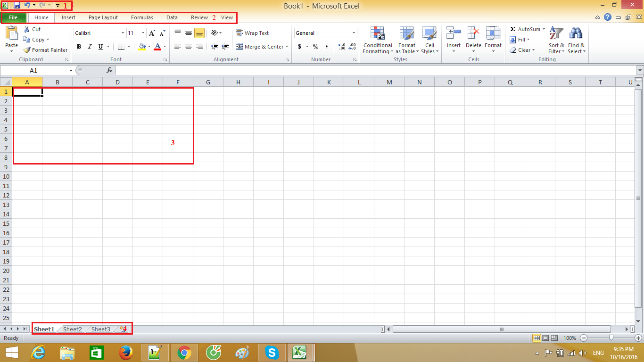The height and width of the screenshot is (362, 644).
Task: Switch to Sheet2 worksheet tab
Action: pos(72,329)
